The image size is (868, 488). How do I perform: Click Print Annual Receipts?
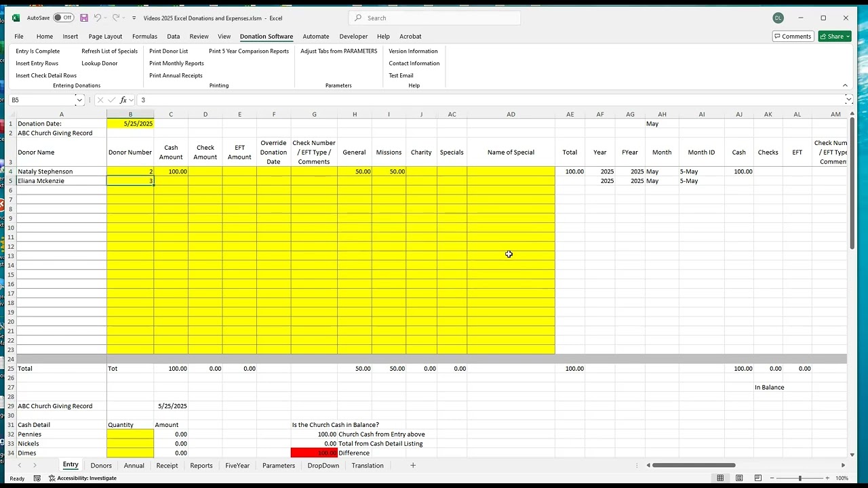176,76
